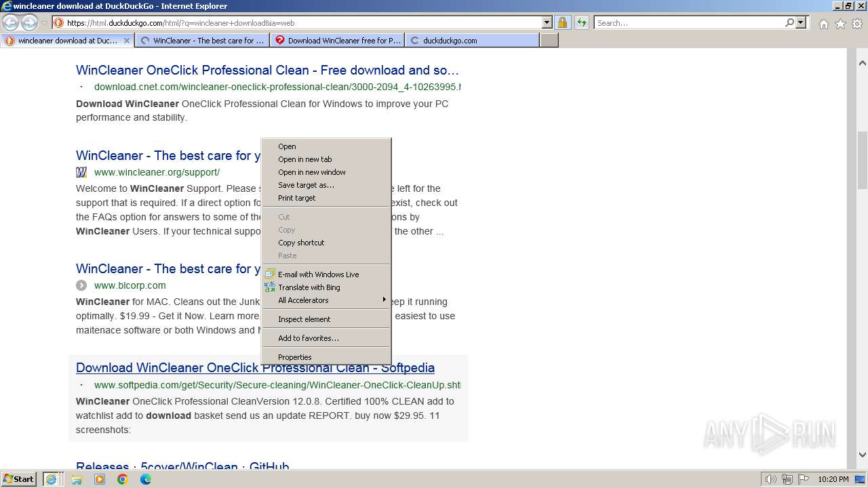Expand the search provider dropdown arrow

[801, 22]
